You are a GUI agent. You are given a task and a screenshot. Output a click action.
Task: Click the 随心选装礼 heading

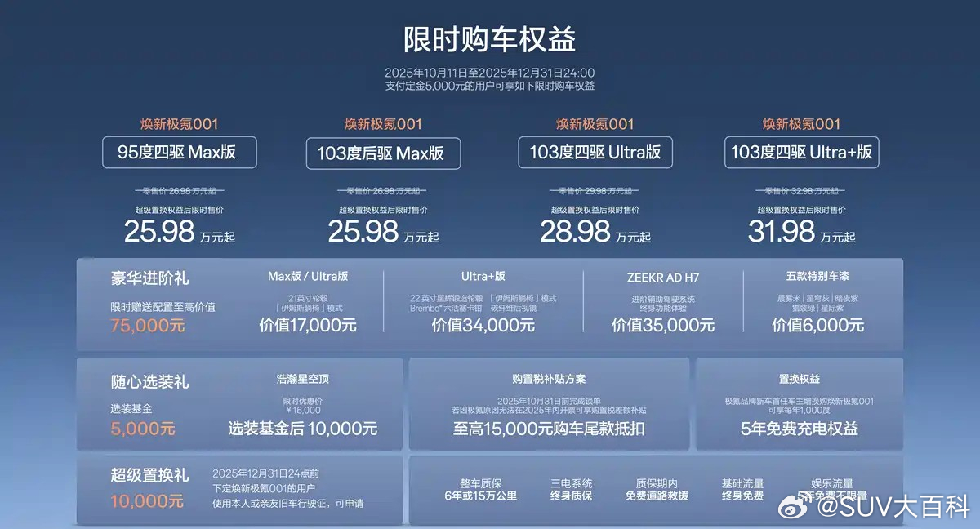(150, 382)
